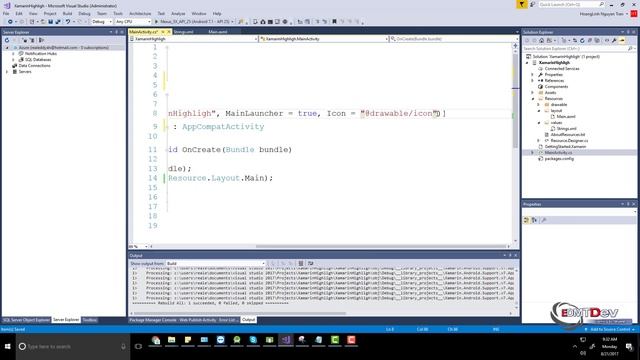Click the Windows Start button
This screenshot has width=640, height=360.
(7, 347)
